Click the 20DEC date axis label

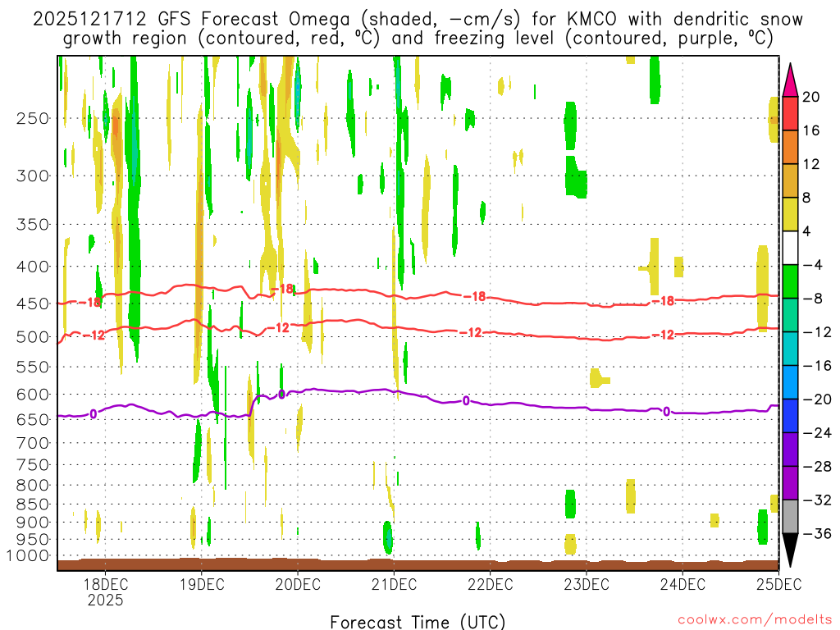pyautogui.click(x=298, y=584)
